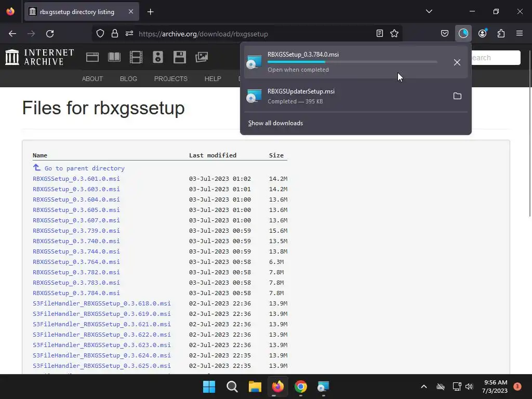Image resolution: width=532 pixels, height=399 pixels.
Task: Open the HELP menu item
Action: (212, 79)
